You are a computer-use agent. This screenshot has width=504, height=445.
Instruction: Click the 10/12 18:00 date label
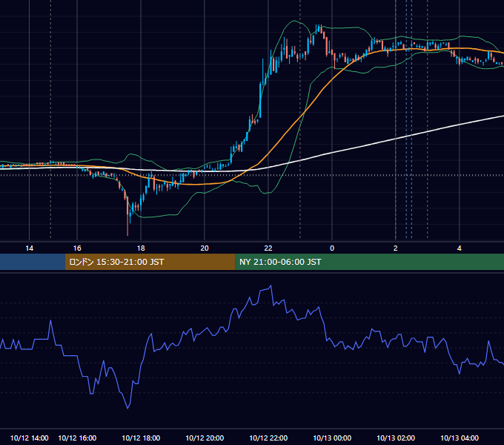click(141, 438)
